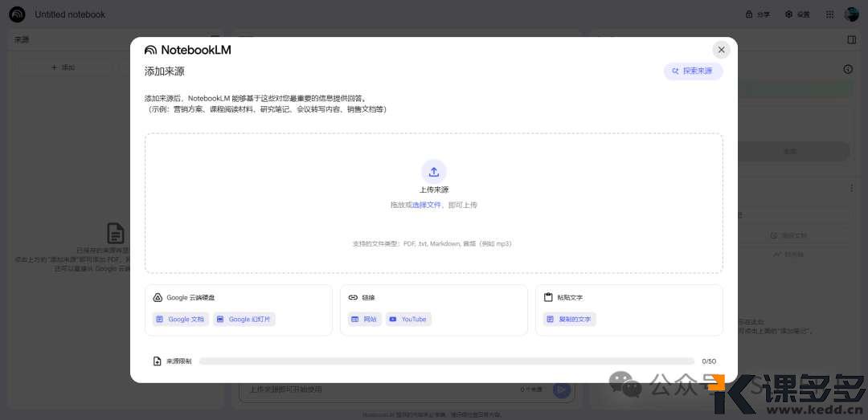868x420 pixels.
Task: Click the source limit progress bar
Action: (x=446, y=361)
